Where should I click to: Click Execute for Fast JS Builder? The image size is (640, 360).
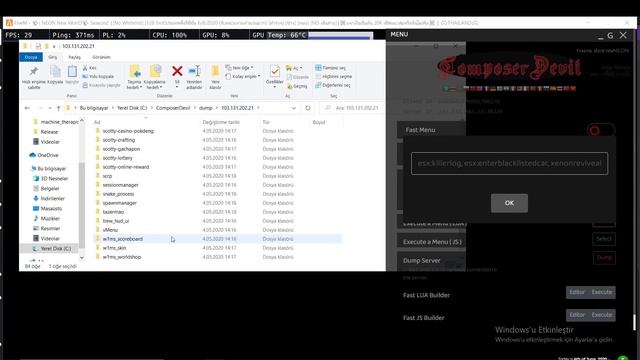click(602, 315)
